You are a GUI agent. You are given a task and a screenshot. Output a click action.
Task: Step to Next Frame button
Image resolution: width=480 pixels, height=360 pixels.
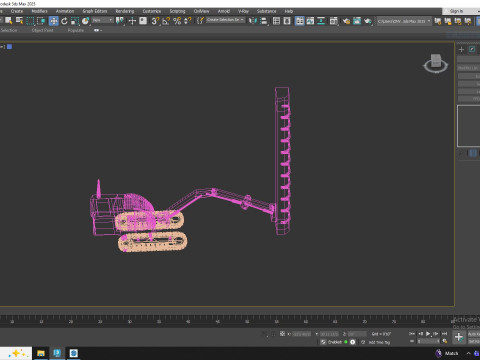click(436, 334)
